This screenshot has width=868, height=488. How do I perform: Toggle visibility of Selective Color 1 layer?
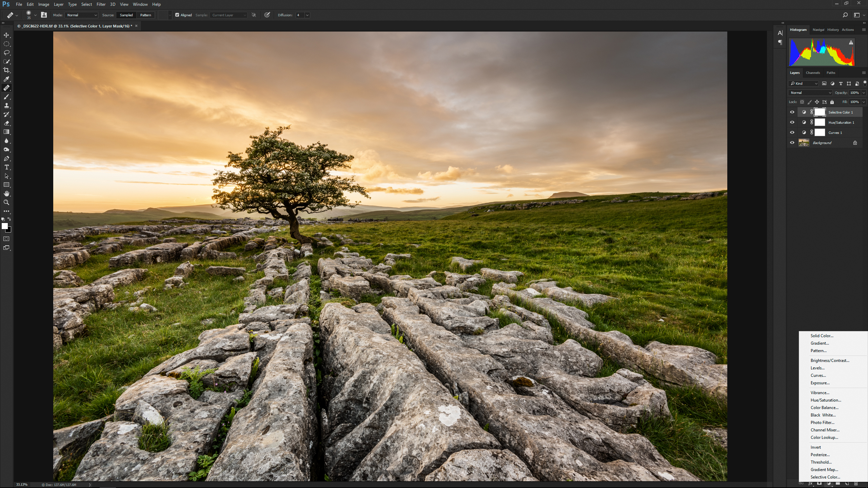[792, 112]
